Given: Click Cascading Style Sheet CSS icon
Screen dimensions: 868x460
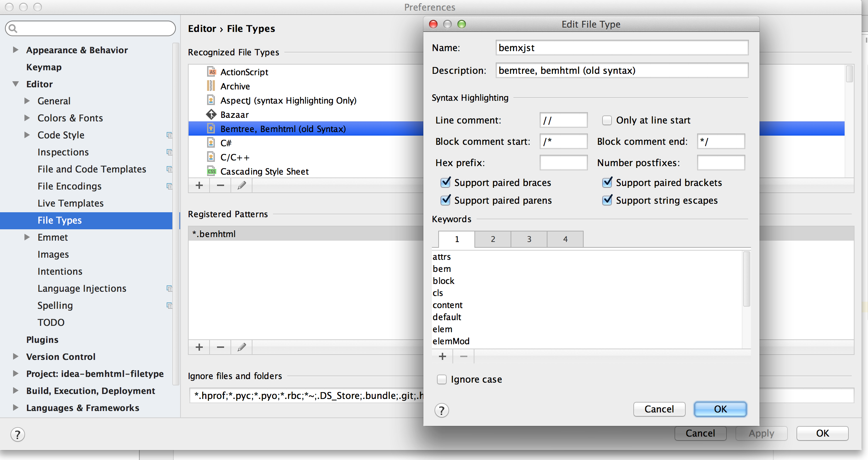Looking at the screenshot, I should tap(211, 171).
